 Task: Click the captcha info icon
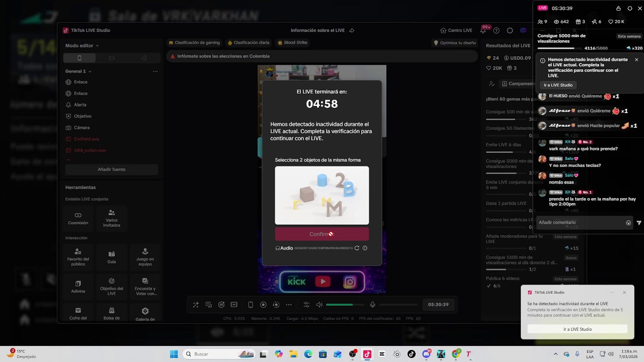[365, 248]
